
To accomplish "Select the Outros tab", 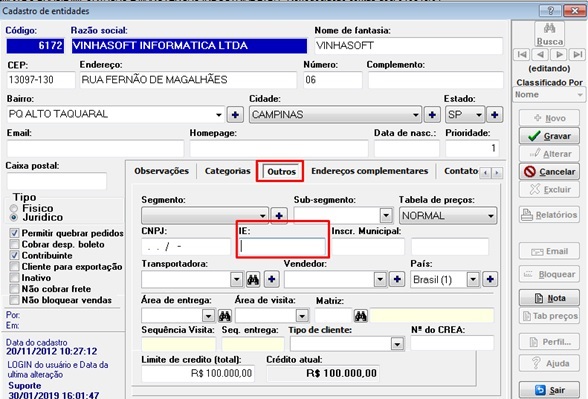I will click(x=281, y=171).
